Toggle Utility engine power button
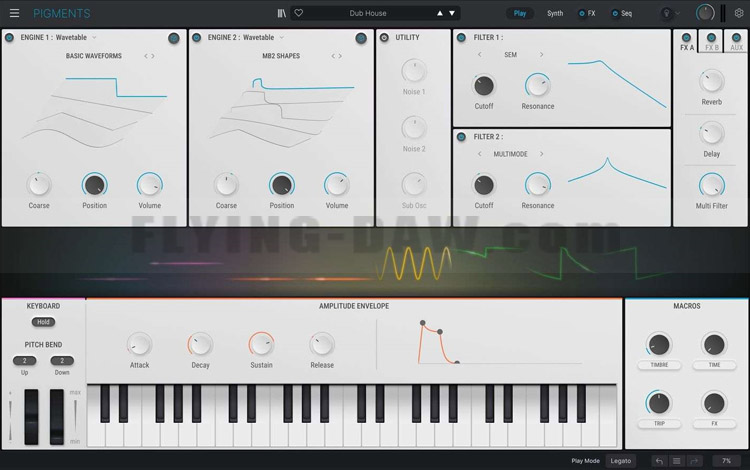The width and height of the screenshot is (750, 470). (x=384, y=37)
